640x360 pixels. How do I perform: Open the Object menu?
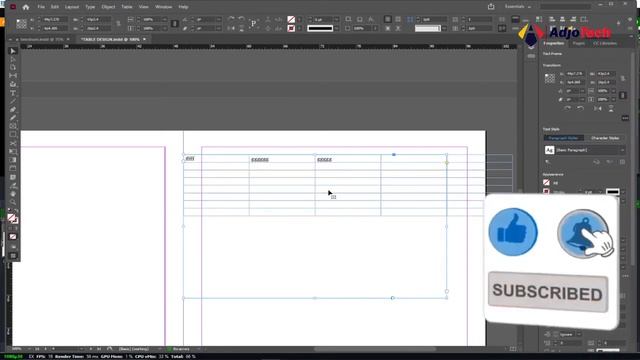[108, 7]
